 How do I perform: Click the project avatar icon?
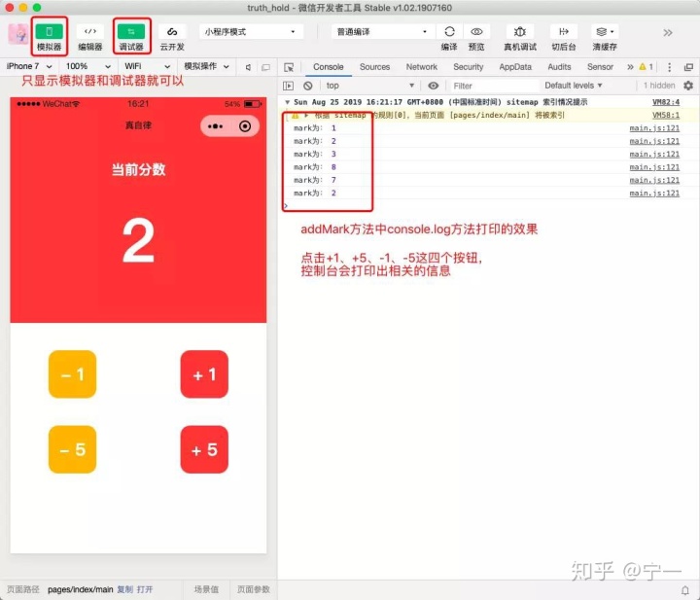click(x=18, y=34)
